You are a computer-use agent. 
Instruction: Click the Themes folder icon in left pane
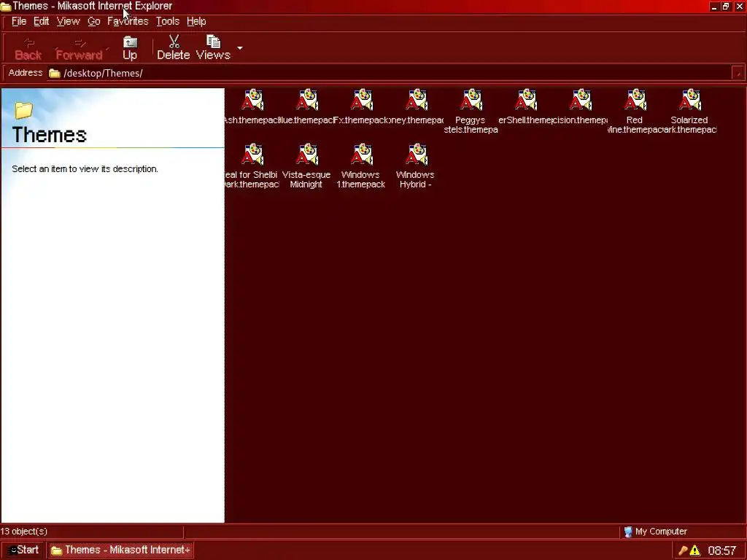point(23,110)
